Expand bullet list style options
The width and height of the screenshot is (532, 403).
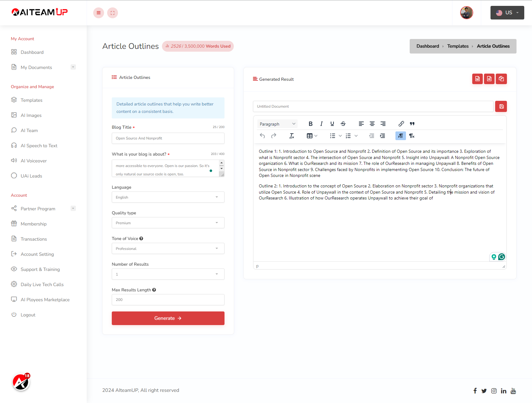[x=340, y=136]
